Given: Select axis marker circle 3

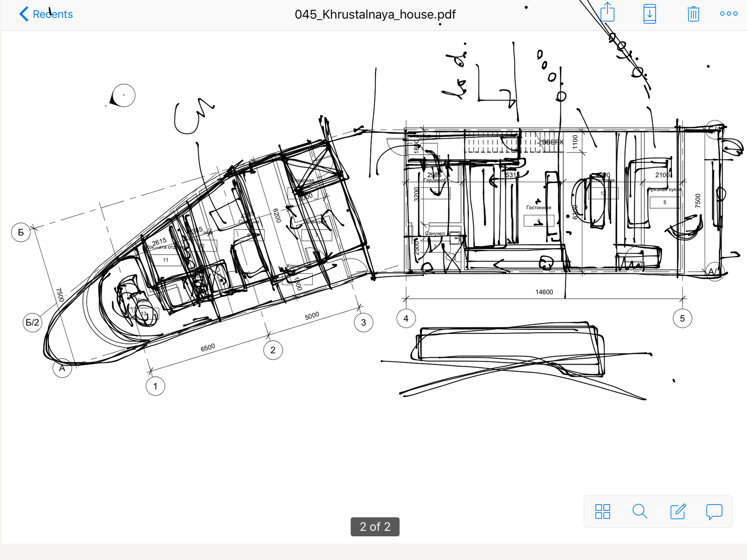Looking at the screenshot, I should pos(363,322).
